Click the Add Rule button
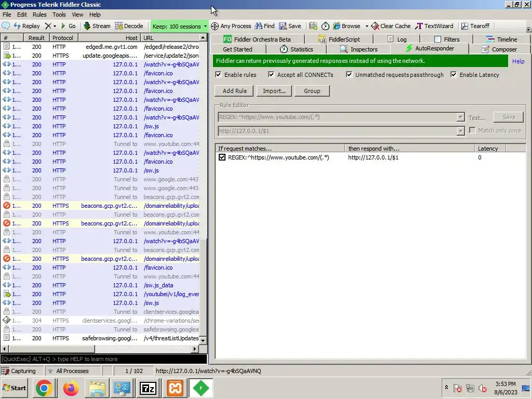The image size is (532, 399). coord(234,91)
